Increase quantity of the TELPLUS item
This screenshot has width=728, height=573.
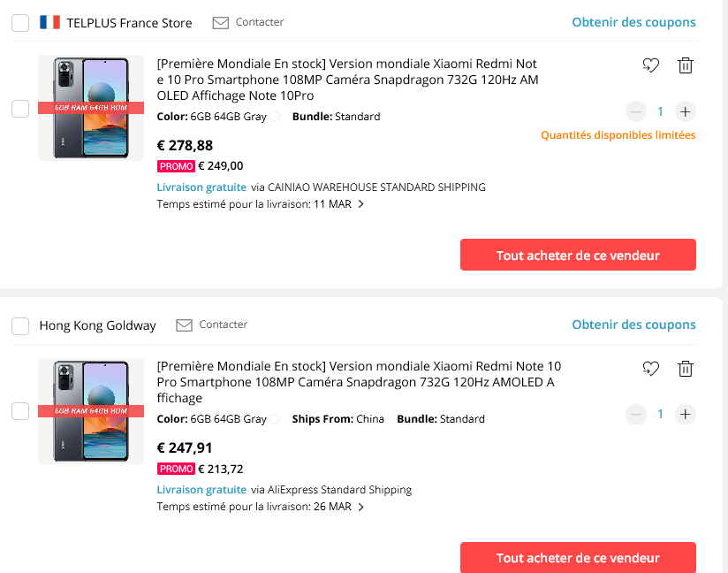click(686, 111)
